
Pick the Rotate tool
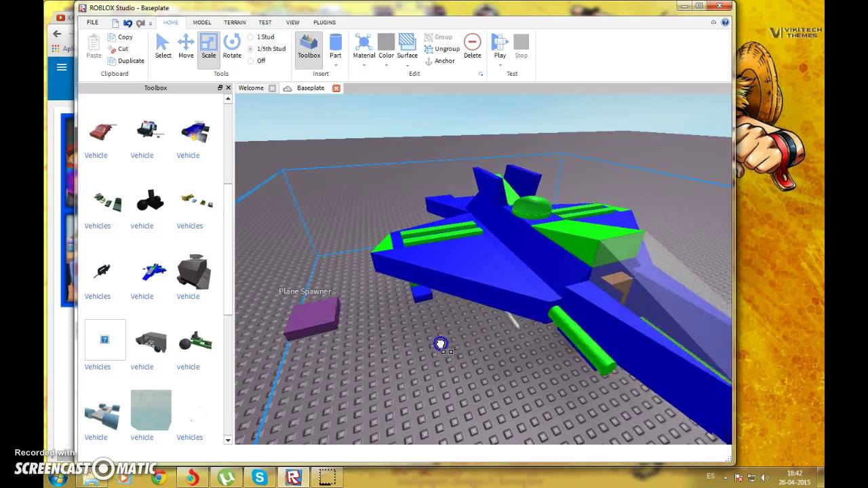pyautogui.click(x=232, y=46)
